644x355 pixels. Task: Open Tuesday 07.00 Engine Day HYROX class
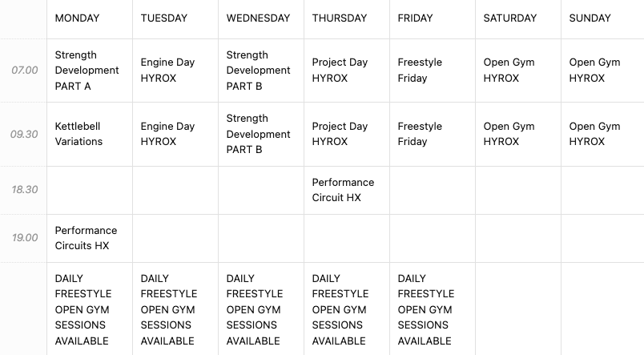pyautogui.click(x=167, y=71)
